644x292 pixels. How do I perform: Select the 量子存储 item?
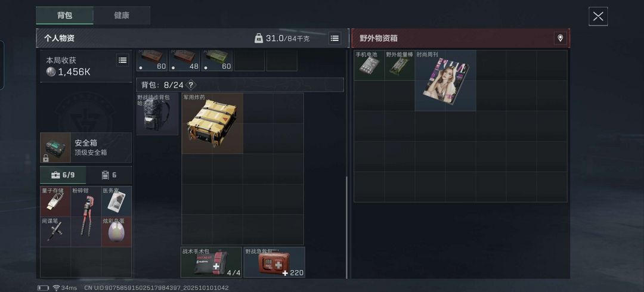click(55, 201)
